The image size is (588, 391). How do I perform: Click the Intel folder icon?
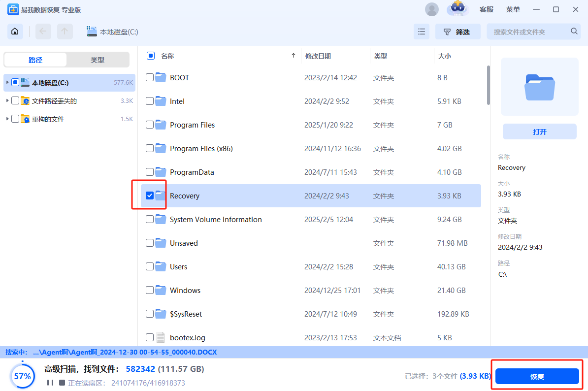pyautogui.click(x=161, y=101)
